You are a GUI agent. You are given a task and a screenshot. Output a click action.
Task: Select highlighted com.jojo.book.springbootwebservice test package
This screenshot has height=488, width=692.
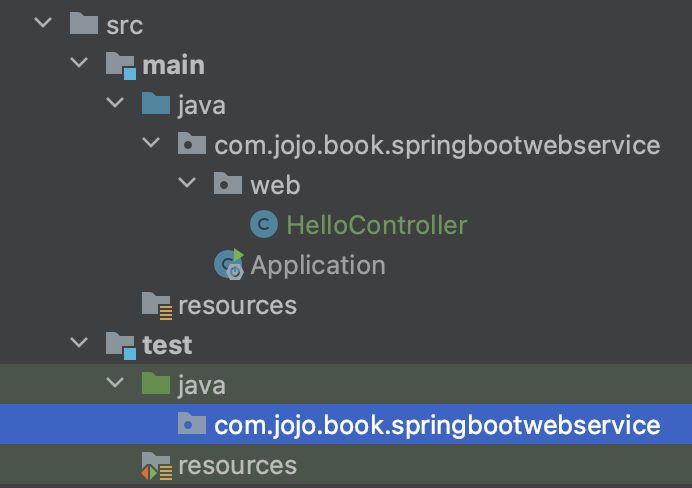437,426
